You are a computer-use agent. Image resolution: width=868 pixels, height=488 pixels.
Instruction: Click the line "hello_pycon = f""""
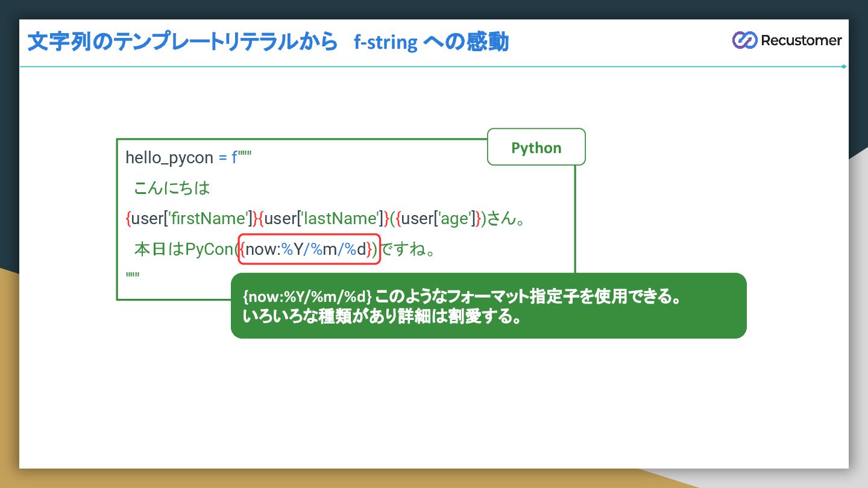tap(188, 158)
